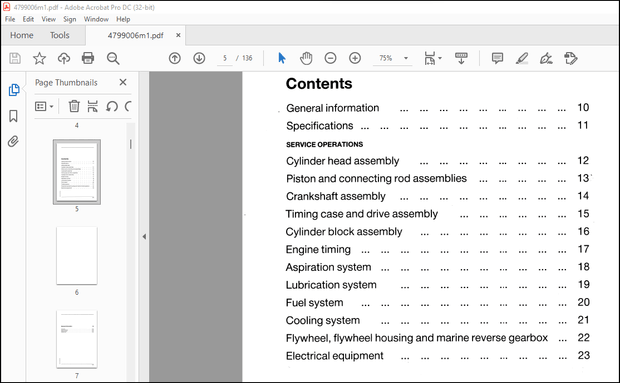
Task: Activate the selection arrow tool
Action: tap(282, 58)
